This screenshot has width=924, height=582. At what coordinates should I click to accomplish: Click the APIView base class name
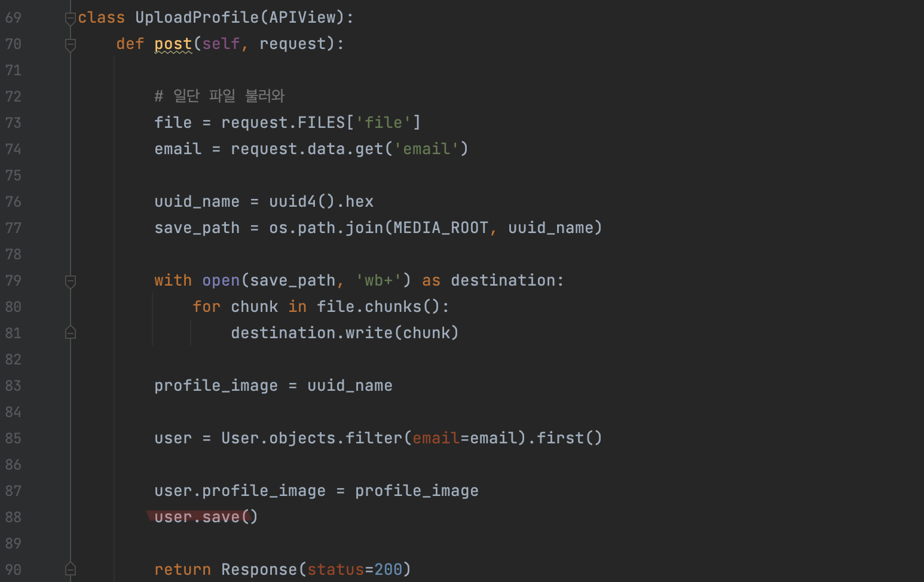(302, 17)
